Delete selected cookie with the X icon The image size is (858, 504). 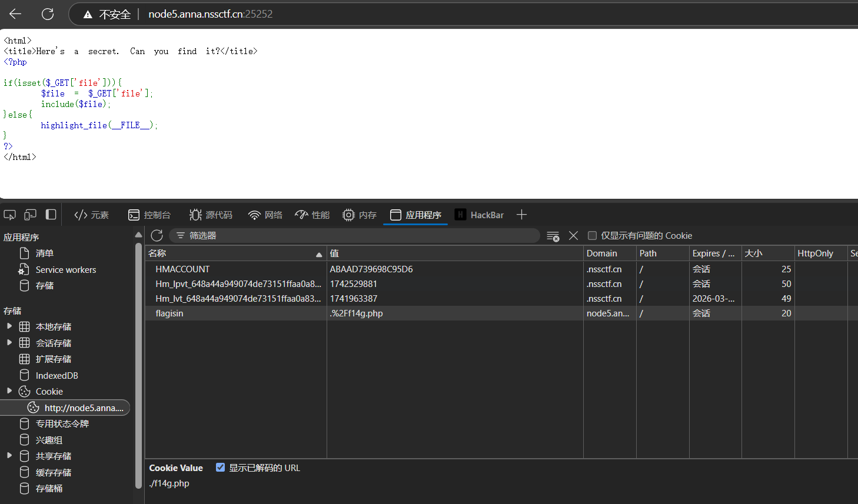coord(573,236)
